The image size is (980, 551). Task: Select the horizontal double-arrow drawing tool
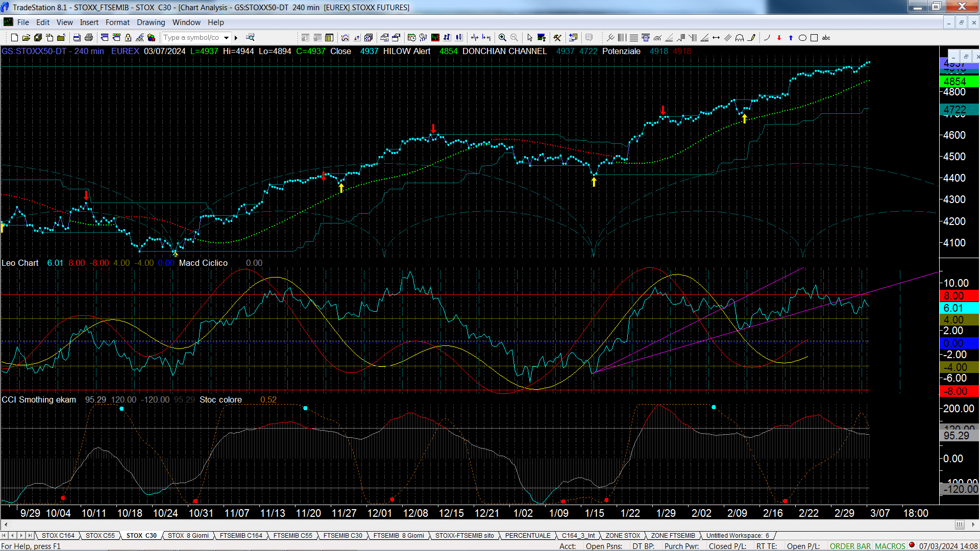(716, 38)
